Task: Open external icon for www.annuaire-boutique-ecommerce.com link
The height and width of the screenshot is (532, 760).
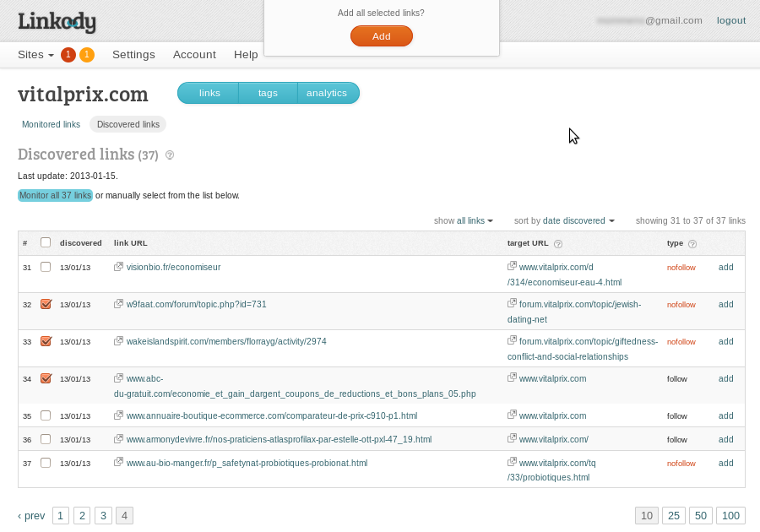Action: (118, 415)
